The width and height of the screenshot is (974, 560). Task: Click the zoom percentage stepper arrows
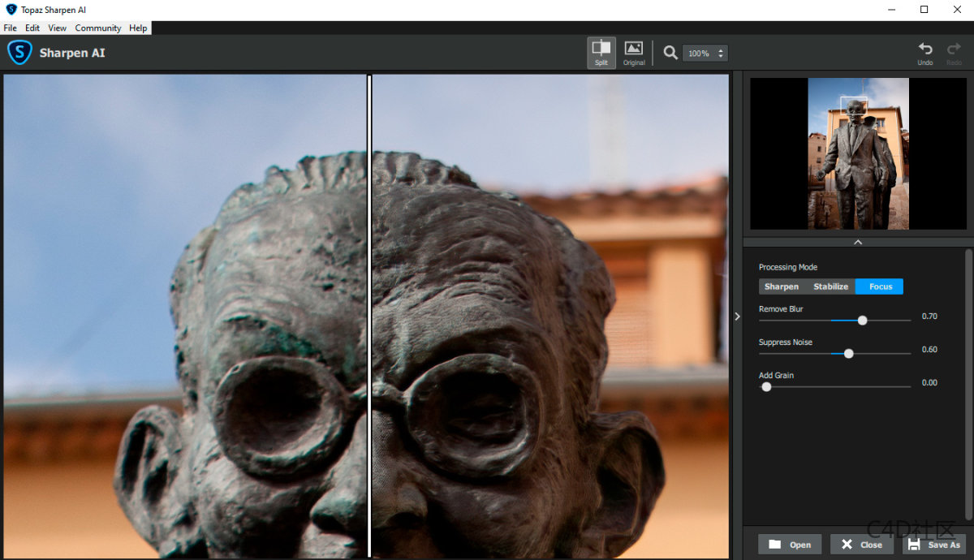coord(722,52)
